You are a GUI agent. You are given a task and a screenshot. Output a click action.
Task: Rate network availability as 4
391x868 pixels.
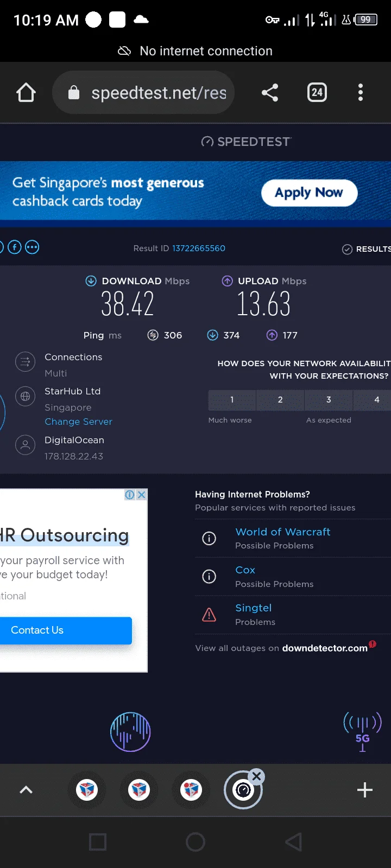coord(373,400)
